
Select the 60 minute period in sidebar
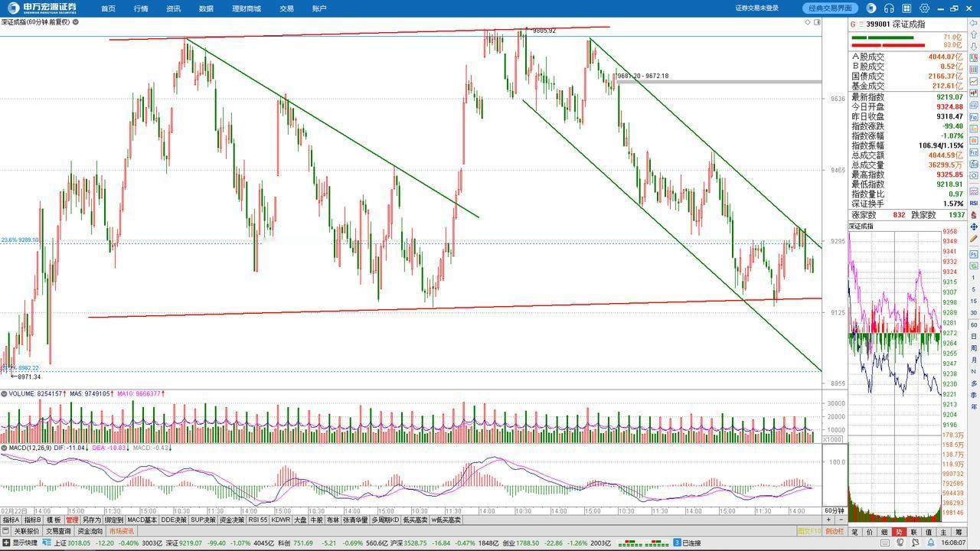(974, 325)
